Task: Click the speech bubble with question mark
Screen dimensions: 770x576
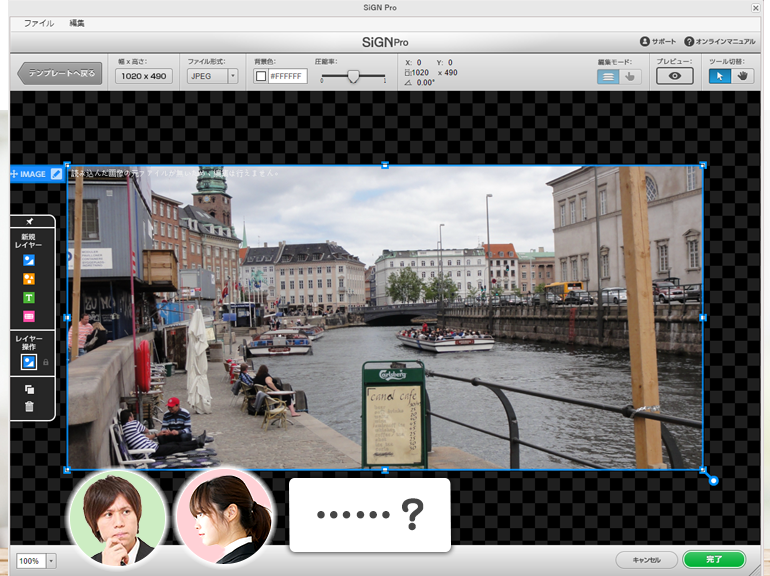Action: click(370, 515)
